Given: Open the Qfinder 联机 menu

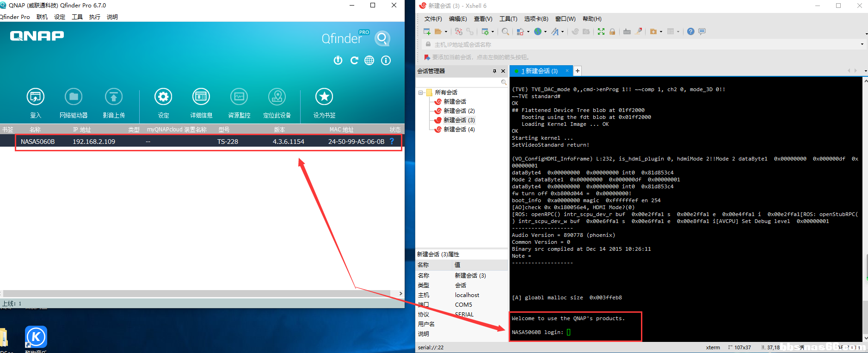Looking at the screenshot, I should point(42,17).
